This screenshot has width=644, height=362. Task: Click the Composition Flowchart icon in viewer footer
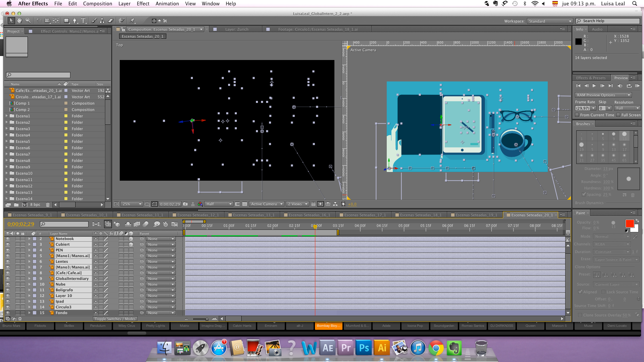(335, 204)
